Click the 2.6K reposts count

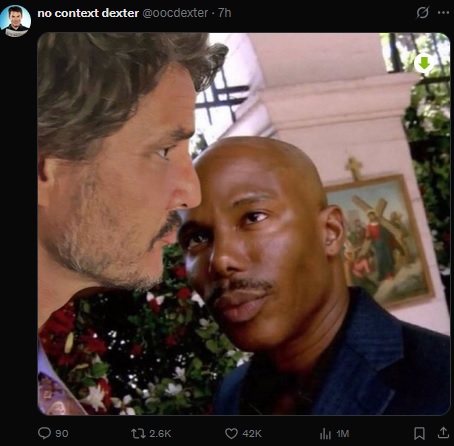coord(160,433)
